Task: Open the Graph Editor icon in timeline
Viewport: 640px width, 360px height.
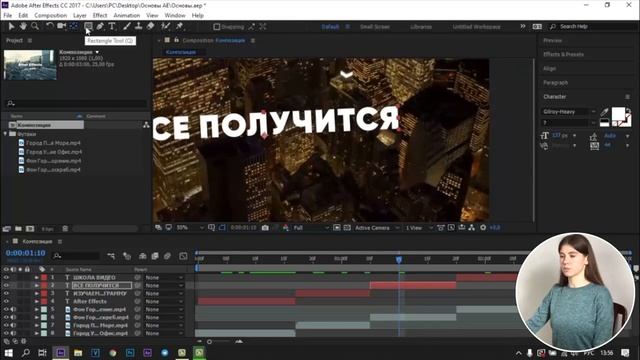Action: point(183,256)
